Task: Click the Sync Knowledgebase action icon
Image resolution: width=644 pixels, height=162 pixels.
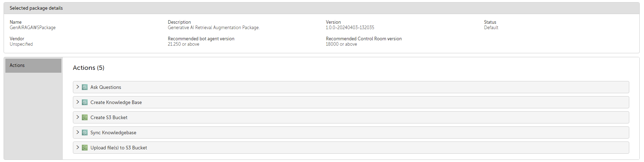Action: click(x=85, y=132)
